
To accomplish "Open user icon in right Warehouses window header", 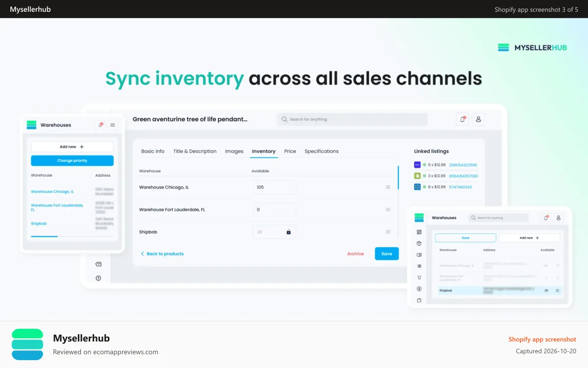I will (x=558, y=217).
